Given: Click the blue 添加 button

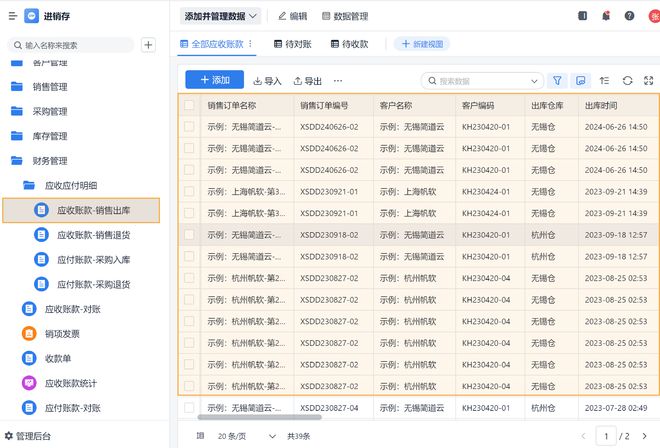Looking at the screenshot, I should coord(215,80).
